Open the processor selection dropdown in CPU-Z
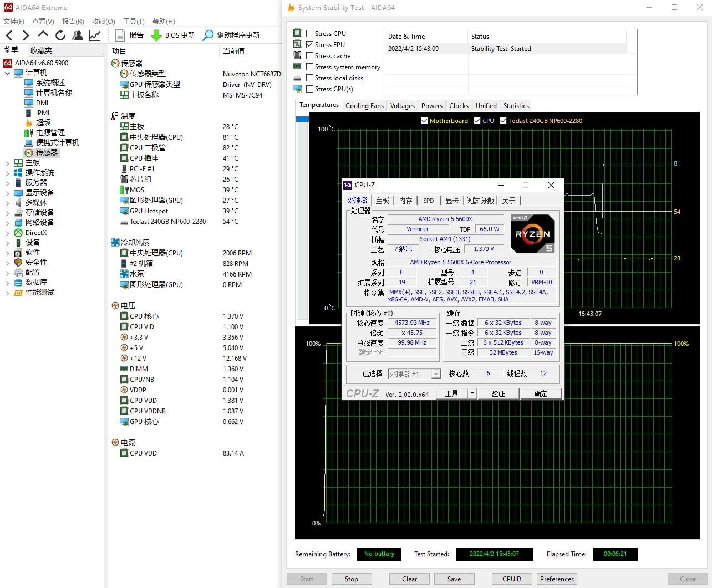This screenshot has height=588, width=712. click(x=436, y=374)
